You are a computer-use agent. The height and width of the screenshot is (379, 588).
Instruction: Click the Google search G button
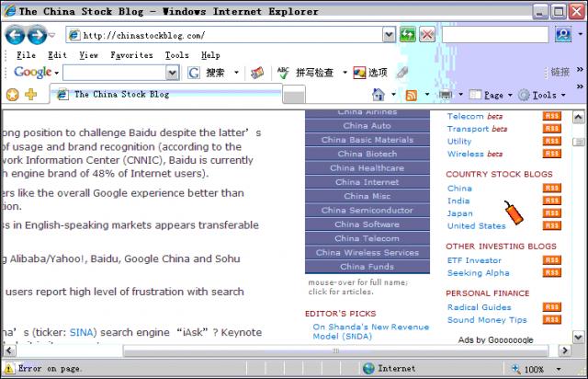pyautogui.click(x=194, y=73)
